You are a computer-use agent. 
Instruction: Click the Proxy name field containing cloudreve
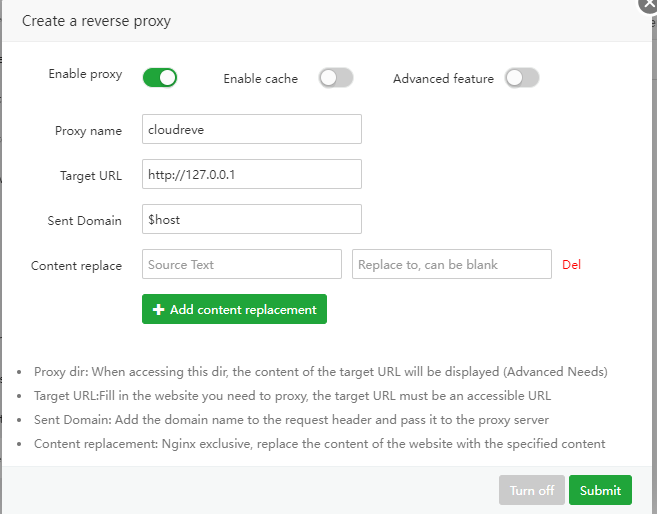coord(252,129)
